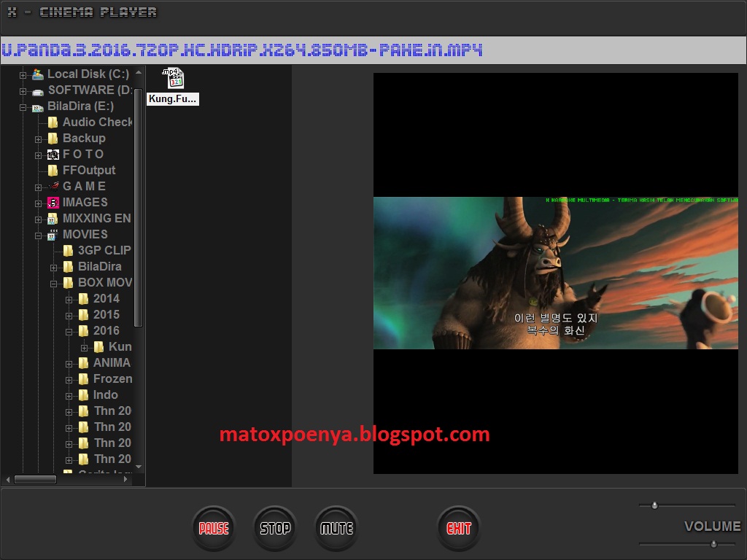Expand the F O T O folder node

click(x=38, y=155)
